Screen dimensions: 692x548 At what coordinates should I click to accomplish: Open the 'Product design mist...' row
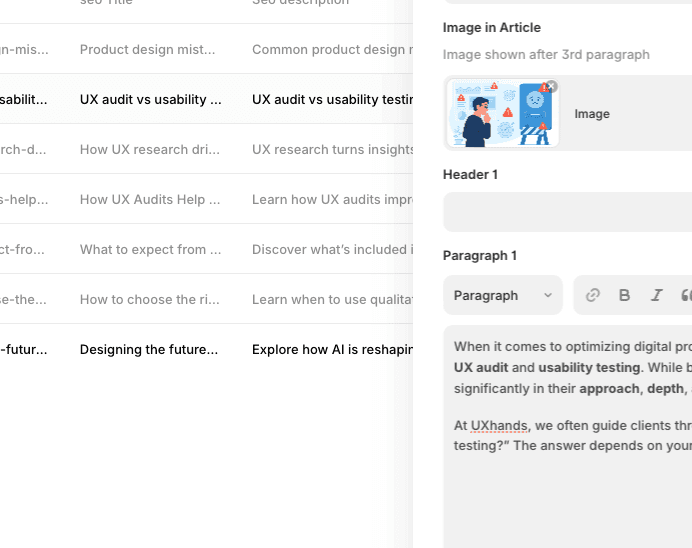coord(150,50)
